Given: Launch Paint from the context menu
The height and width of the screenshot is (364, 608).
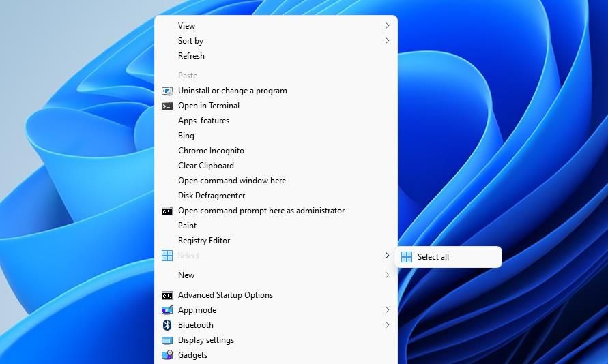Looking at the screenshot, I should pyautogui.click(x=276, y=226).
